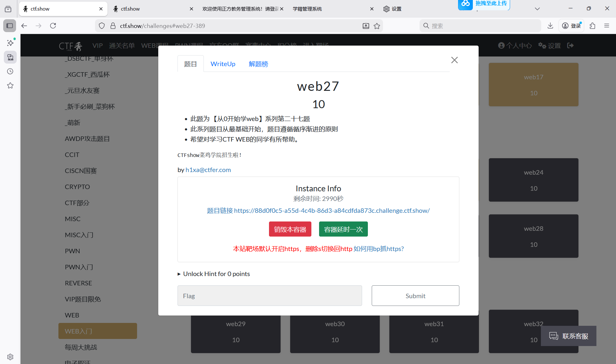
Task: View site security padlock info
Action: click(x=113, y=26)
